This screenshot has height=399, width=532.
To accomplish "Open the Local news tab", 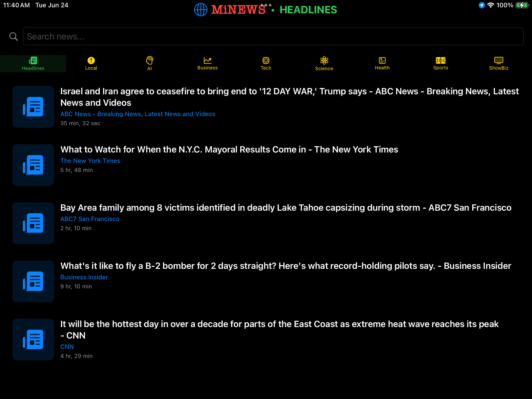I will pos(91,64).
